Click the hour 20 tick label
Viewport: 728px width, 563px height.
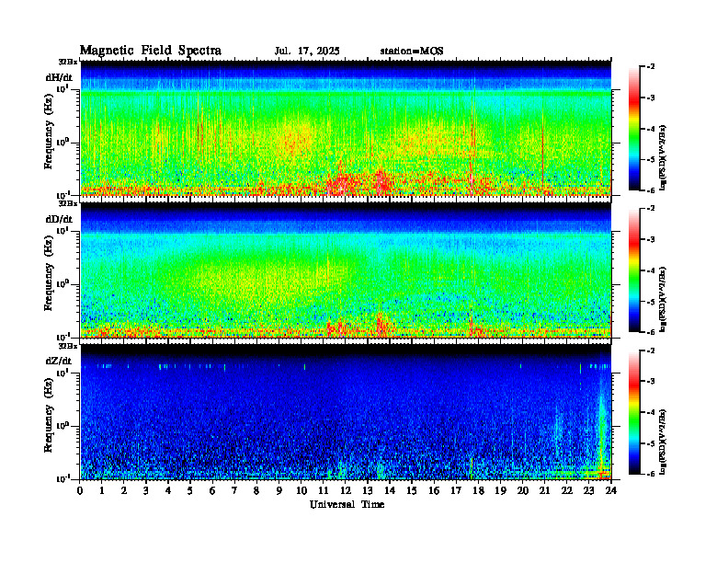tap(522, 490)
